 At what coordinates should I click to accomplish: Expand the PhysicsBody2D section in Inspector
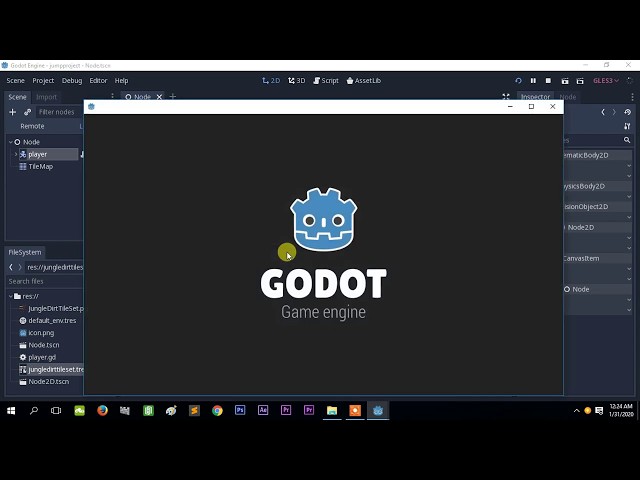(597, 186)
